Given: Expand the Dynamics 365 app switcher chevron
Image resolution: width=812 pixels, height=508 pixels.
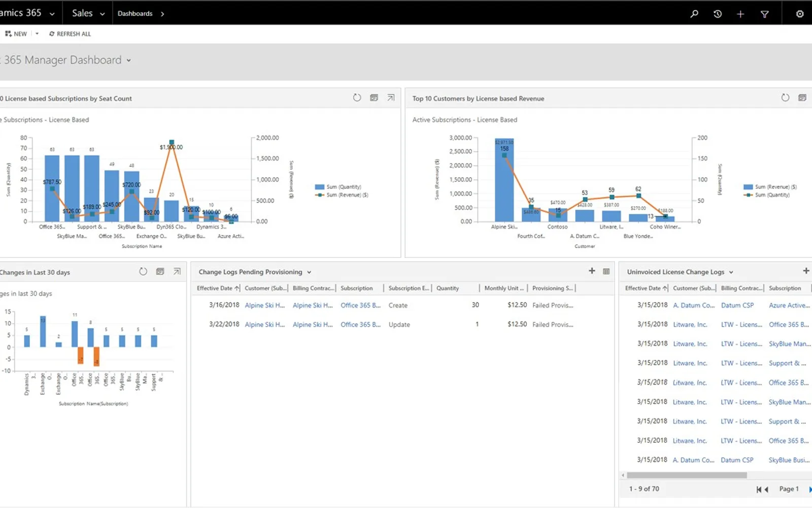Looking at the screenshot, I should [52, 14].
